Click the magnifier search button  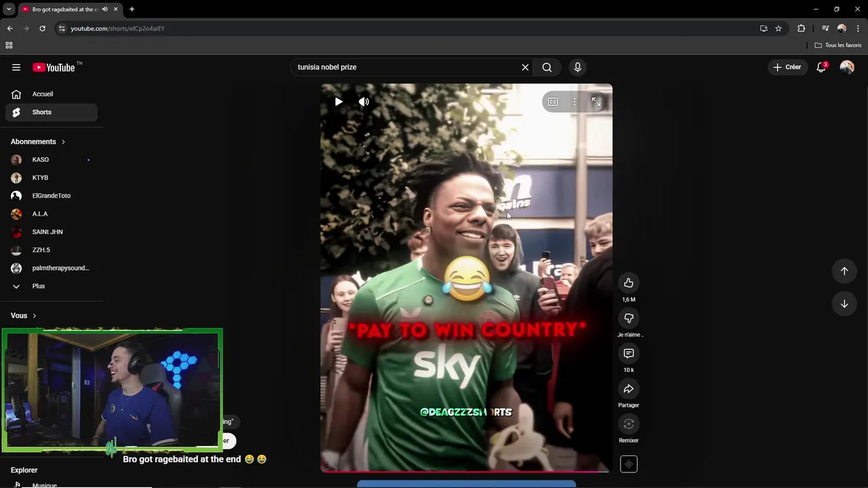click(x=547, y=67)
